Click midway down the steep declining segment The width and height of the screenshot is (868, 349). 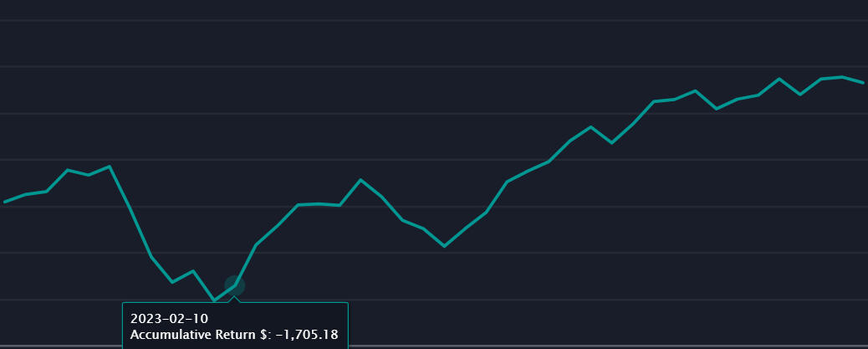point(130,210)
